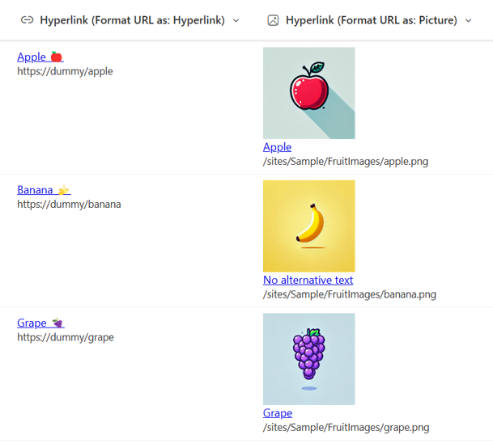Select the text https://dummy/banana
Viewport: 493px width, 448px height.
pos(69,205)
